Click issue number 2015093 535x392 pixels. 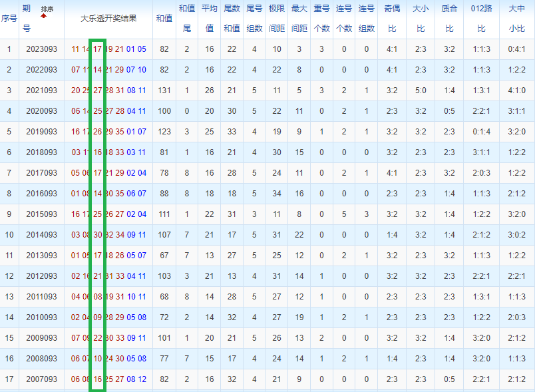(x=42, y=214)
